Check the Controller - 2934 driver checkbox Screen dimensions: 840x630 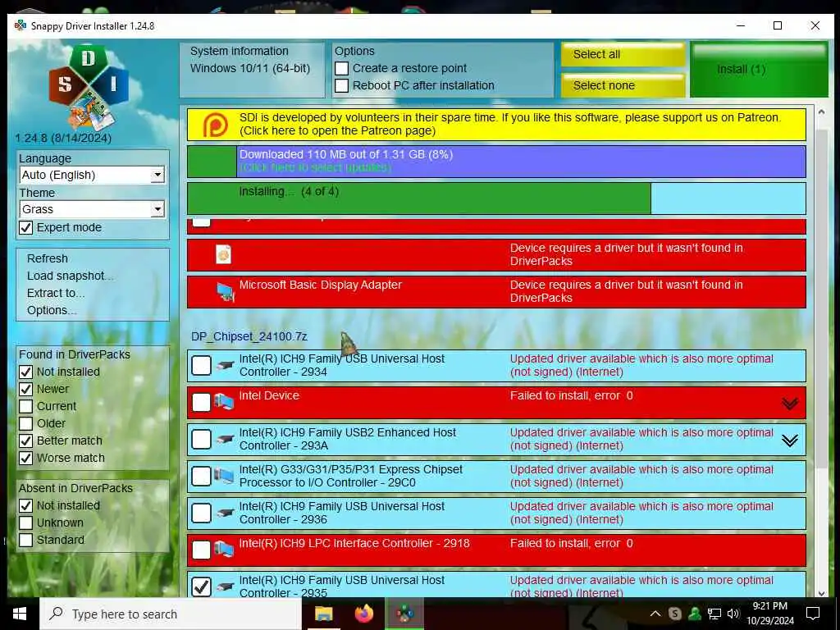tap(202, 365)
